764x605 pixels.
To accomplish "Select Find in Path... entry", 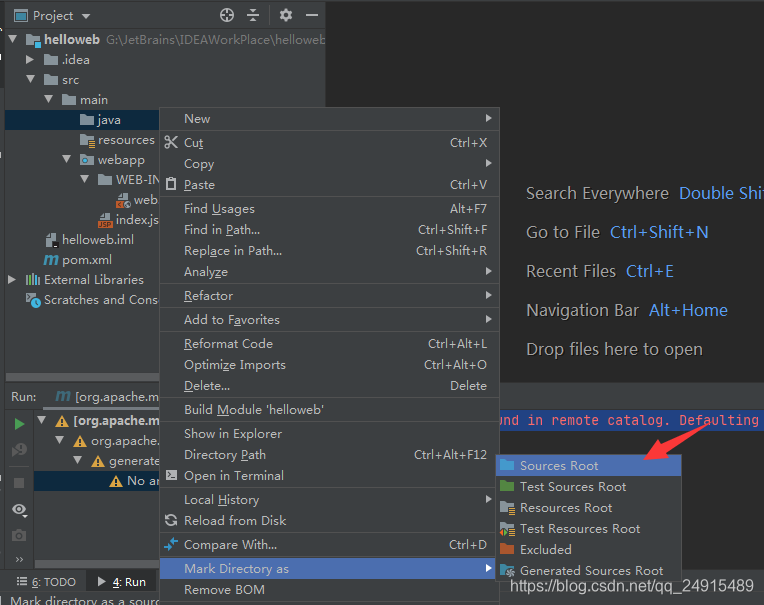I will click(x=329, y=229).
